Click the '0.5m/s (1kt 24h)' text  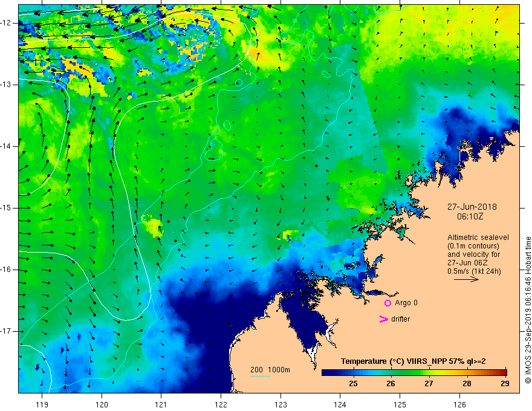point(474,271)
